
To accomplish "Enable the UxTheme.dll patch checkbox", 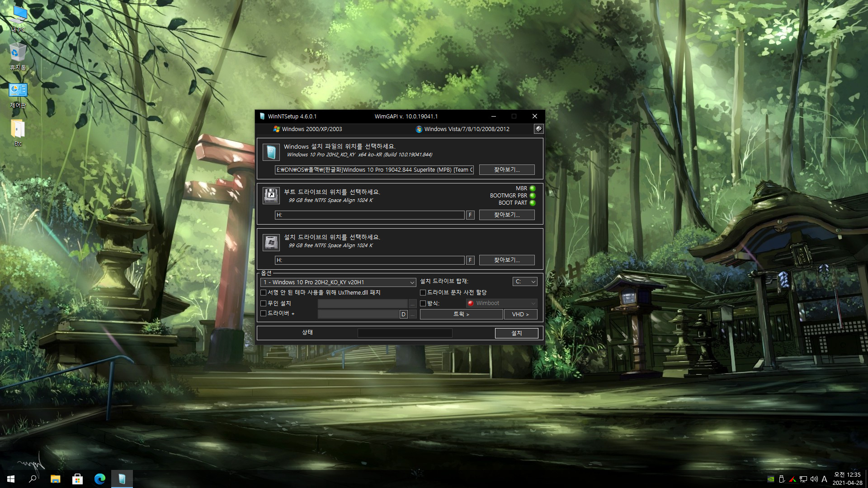I will [264, 293].
